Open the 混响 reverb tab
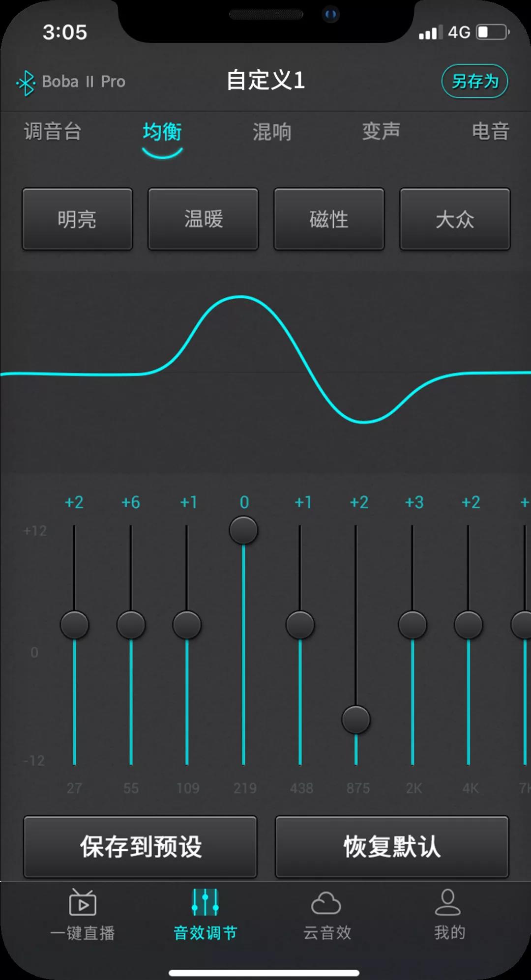The image size is (531, 980). coord(272,132)
